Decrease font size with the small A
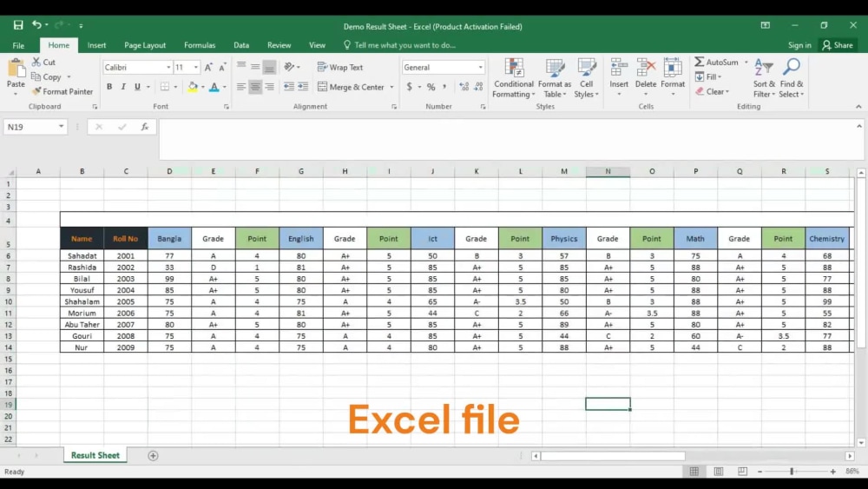This screenshot has width=868, height=489. (222, 67)
